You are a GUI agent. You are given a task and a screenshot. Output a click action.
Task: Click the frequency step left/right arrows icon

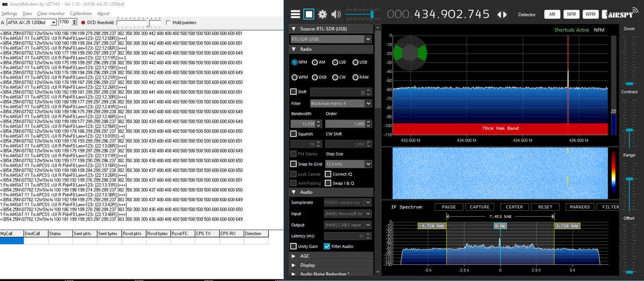pyautogui.click(x=502, y=14)
